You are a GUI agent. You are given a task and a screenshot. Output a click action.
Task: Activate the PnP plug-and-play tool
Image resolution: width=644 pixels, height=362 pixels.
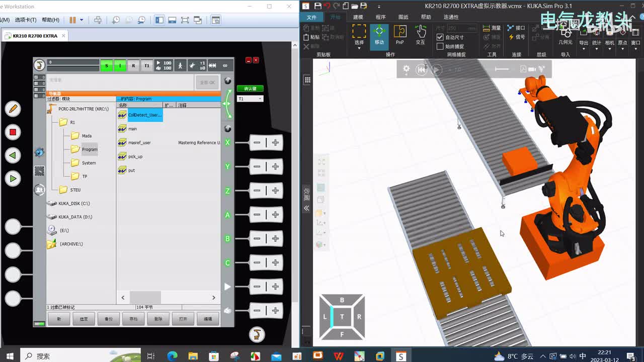[399, 35]
